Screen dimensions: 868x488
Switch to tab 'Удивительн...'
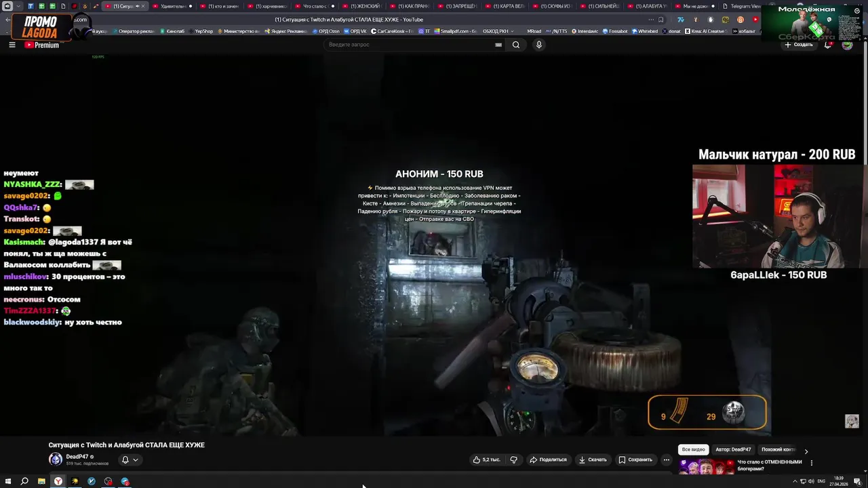172,6
